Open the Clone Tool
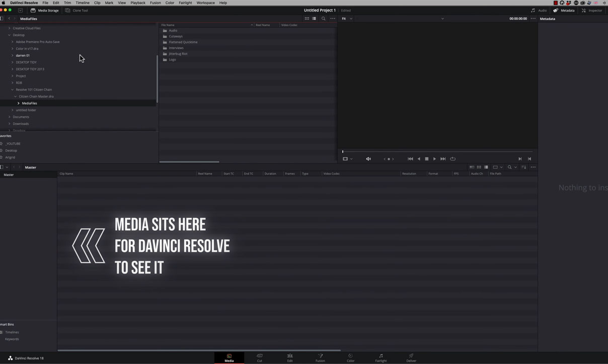 click(x=77, y=10)
